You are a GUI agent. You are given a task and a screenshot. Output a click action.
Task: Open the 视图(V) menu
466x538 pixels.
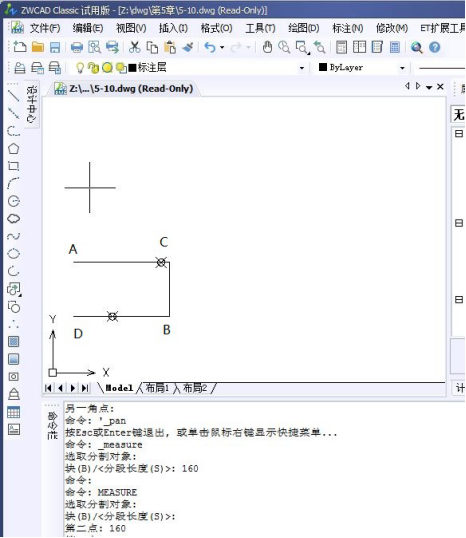coord(131,28)
